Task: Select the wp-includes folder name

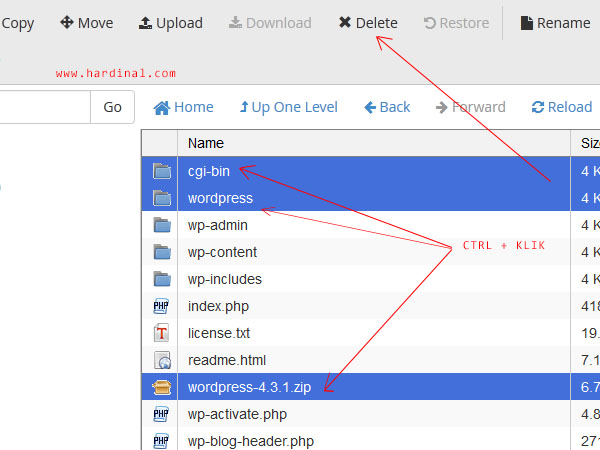Action: click(225, 279)
